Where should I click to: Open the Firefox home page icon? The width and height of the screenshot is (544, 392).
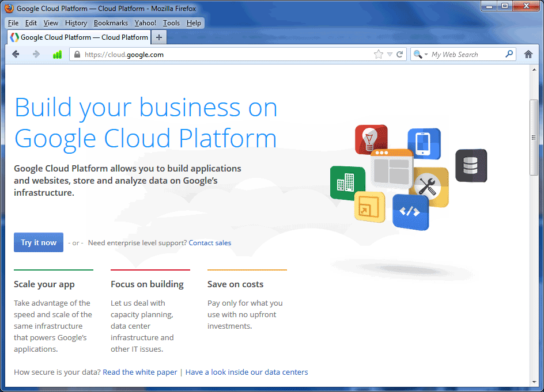[x=528, y=55]
